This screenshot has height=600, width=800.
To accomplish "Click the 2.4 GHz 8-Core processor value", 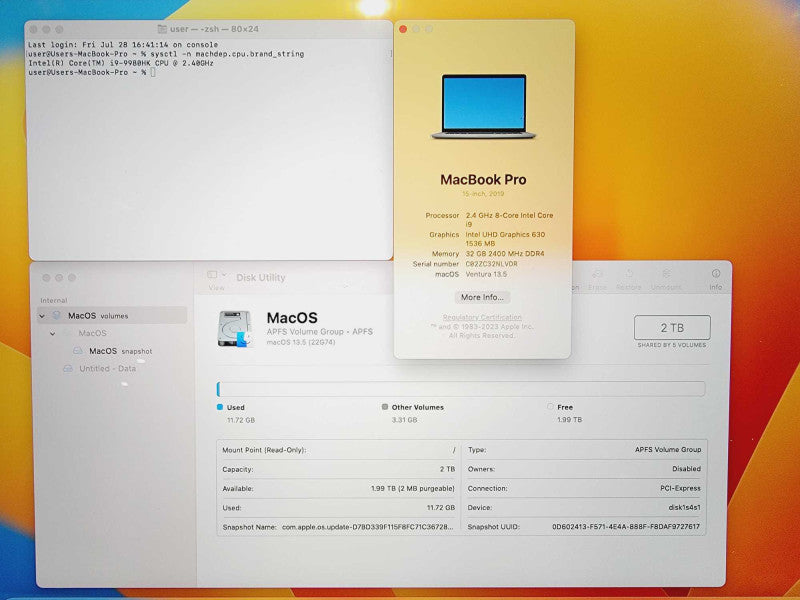I will [x=509, y=219].
